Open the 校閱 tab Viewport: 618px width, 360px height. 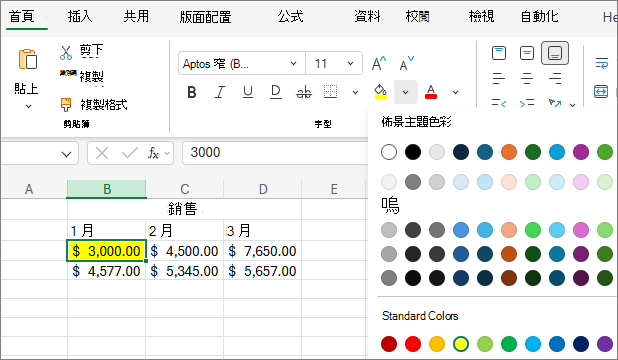(x=418, y=17)
